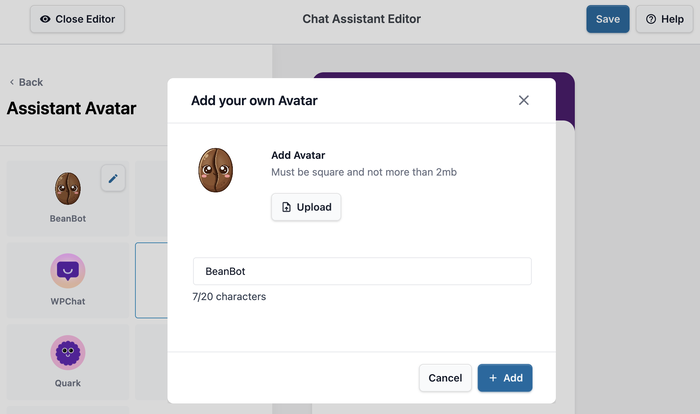
Task: Click the Back chevron arrow
Action: 12,82
